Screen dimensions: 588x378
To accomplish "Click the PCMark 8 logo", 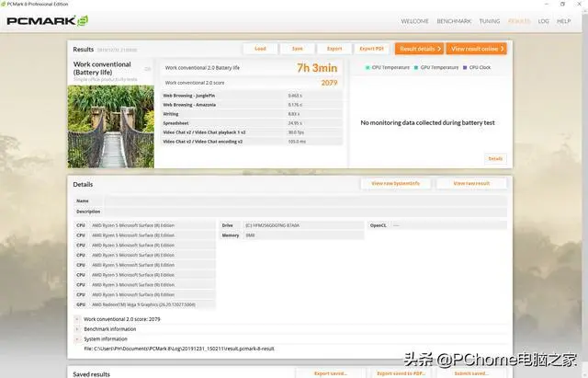I will click(x=48, y=20).
